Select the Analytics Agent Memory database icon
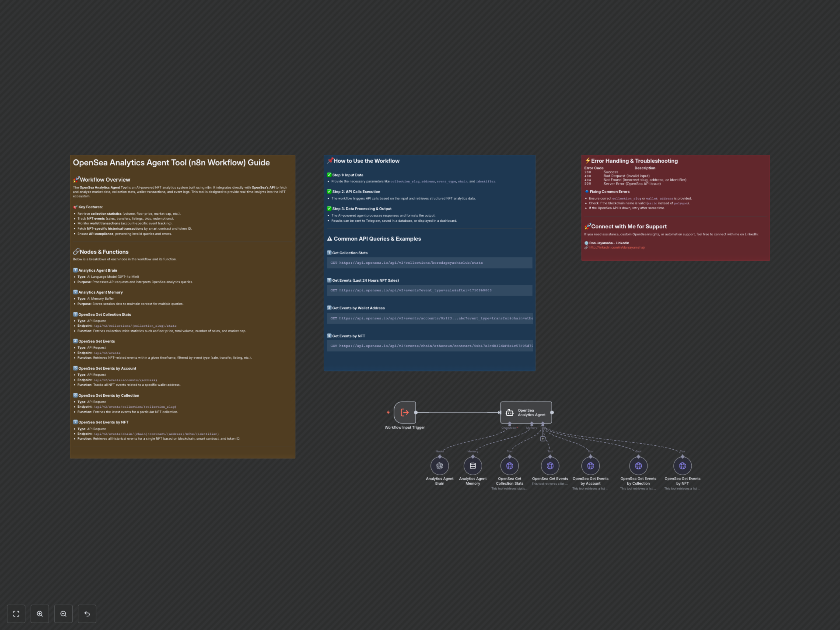 point(473,465)
